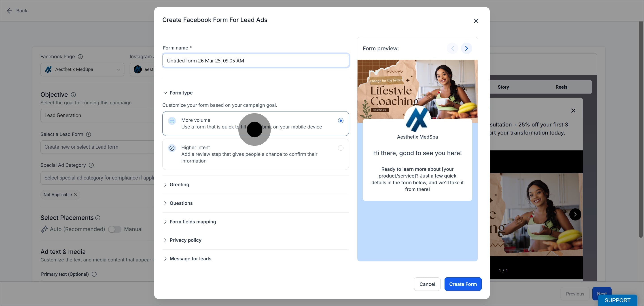The image size is (644, 306).
Task: Click the Select Placements info icon
Action: pos(98,218)
